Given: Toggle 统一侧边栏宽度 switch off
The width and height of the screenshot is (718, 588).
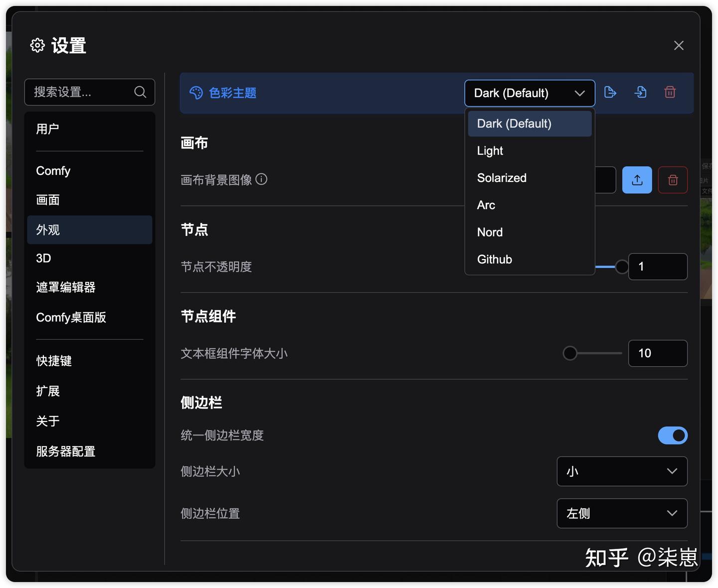Looking at the screenshot, I should (x=673, y=435).
